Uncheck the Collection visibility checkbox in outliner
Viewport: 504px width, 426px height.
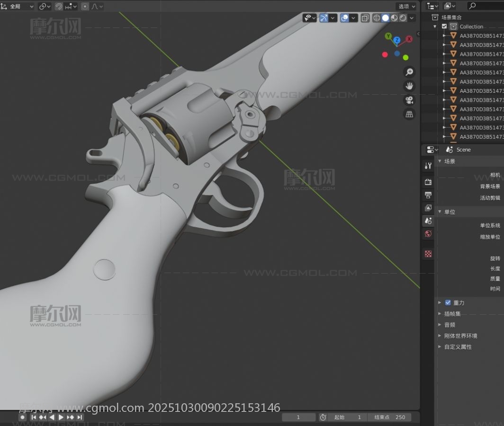click(x=444, y=27)
